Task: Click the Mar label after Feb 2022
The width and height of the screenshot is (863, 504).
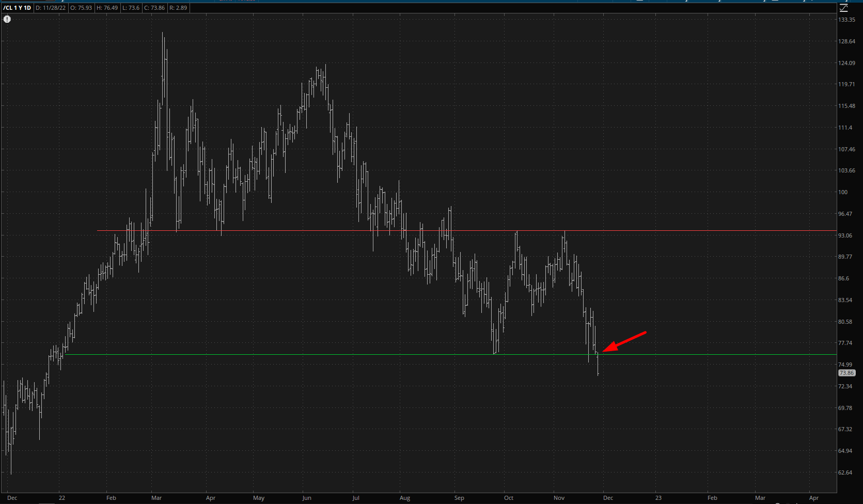Action: pos(156,498)
